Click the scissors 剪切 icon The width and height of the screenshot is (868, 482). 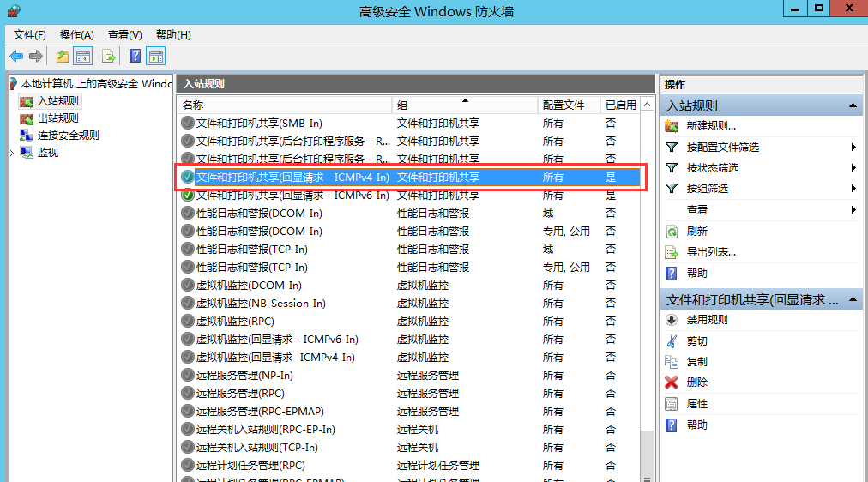pos(672,340)
